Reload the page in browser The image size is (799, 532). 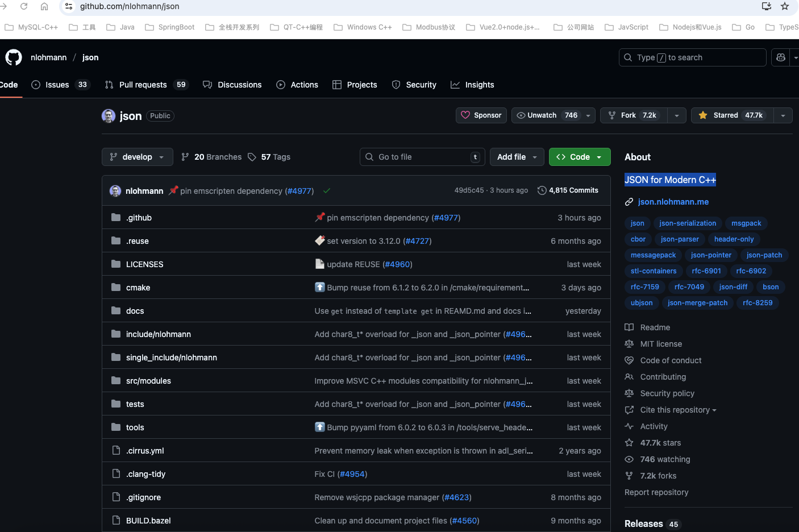[24, 6]
